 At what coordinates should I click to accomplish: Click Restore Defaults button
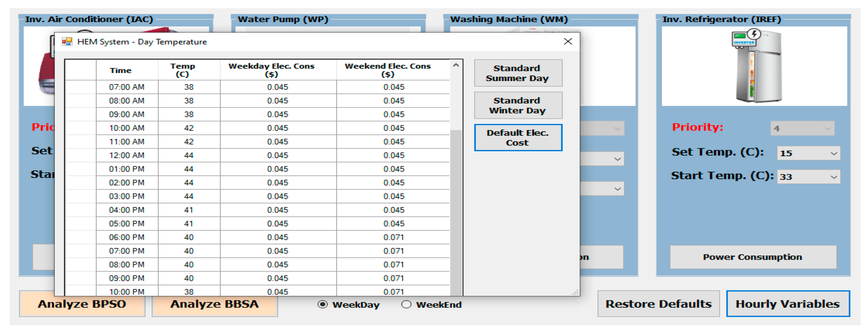[x=658, y=304]
